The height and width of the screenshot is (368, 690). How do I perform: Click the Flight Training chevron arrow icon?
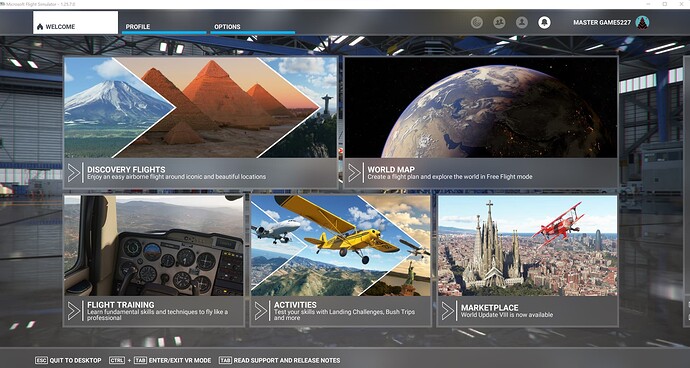click(74, 311)
